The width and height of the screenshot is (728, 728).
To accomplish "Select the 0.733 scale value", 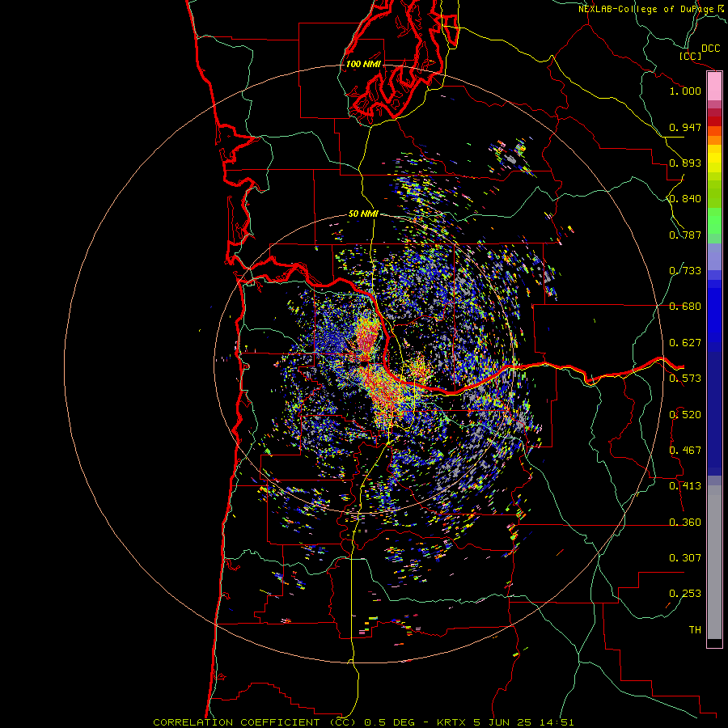I will coord(685,271).
